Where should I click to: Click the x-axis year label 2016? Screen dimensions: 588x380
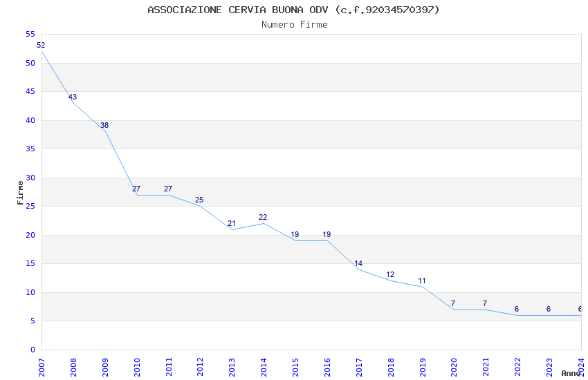click(x=327, y=368)
